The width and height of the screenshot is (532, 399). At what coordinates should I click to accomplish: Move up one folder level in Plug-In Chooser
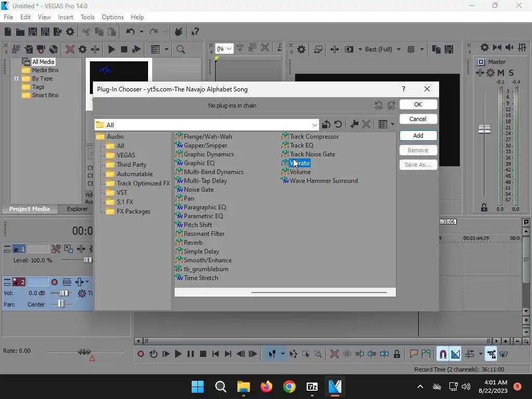pyautogui.click(x=326, y=125)
